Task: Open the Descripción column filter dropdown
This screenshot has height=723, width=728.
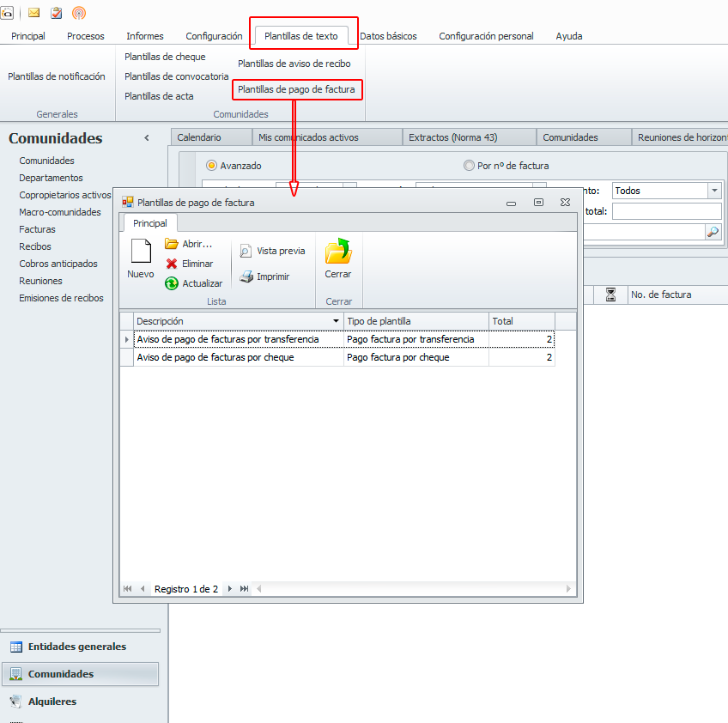Action: click(336, 321)
